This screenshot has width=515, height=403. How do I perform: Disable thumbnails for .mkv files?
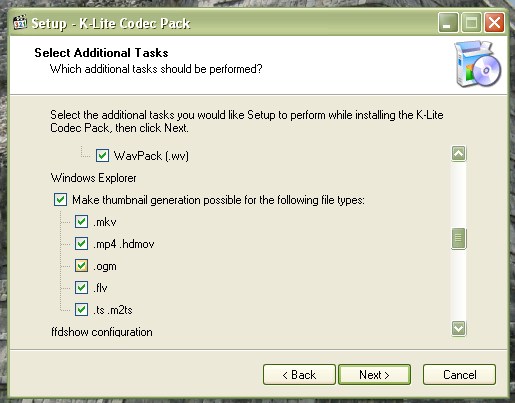coord(81,222)
